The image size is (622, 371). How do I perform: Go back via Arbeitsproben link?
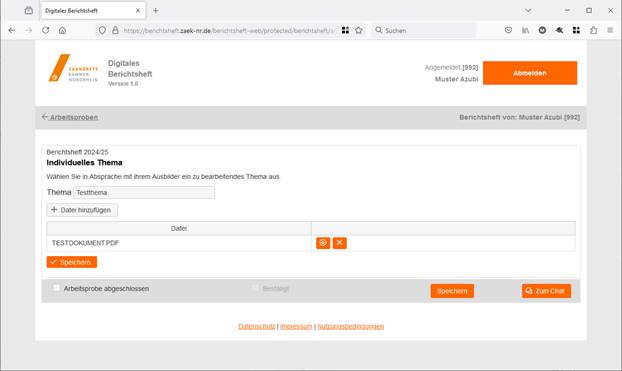pos(70,117)
